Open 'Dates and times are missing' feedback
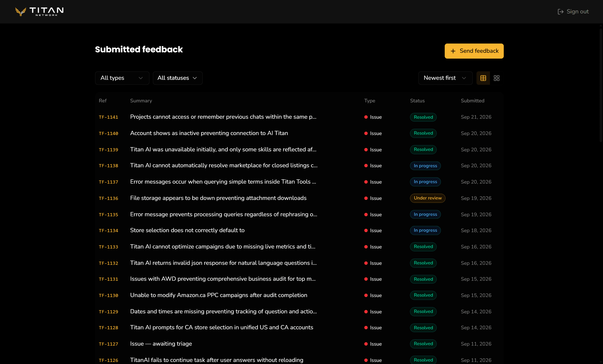Viewport: 603px width, 364px height. coord(223,311)
